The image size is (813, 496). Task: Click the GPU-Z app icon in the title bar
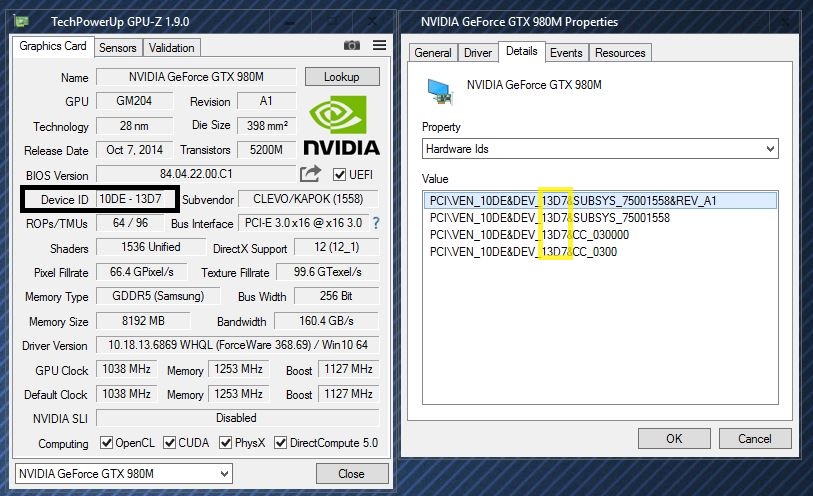click(x=22, y=22)
